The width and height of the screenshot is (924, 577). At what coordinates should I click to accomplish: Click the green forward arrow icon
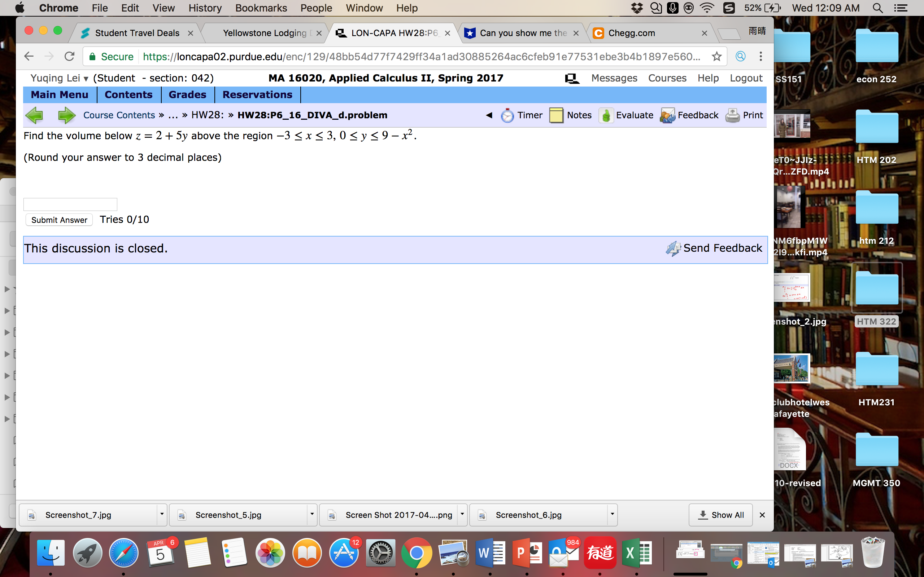pyautogui.click(x=66, y=115)
